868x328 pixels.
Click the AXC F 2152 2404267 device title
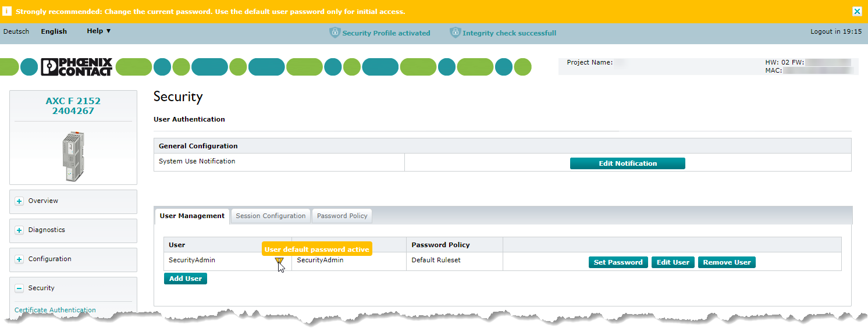(73, 106)
